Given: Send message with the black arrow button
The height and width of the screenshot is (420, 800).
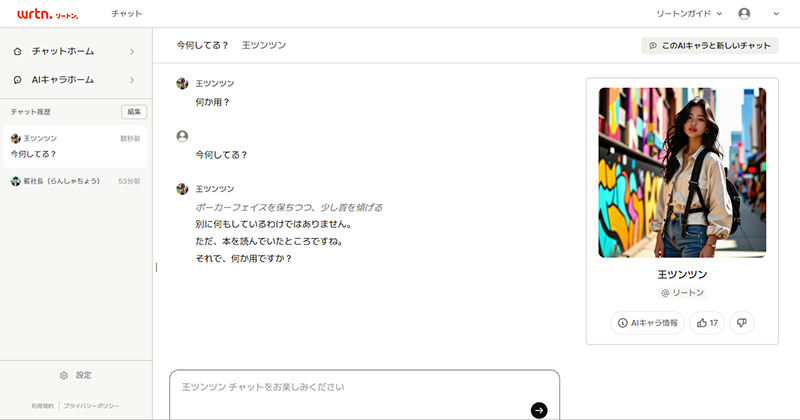Looking at the screenshot, I should click(539, 410).
